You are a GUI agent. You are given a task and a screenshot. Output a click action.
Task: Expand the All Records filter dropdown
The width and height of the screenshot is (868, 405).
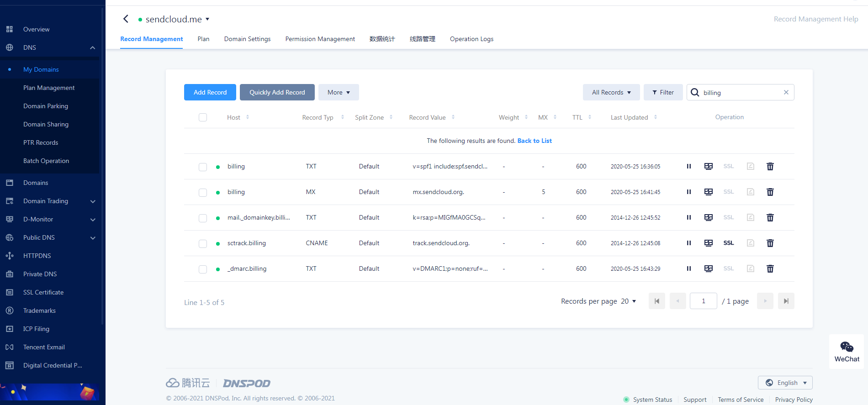pyautogui.click(x=611, y=92)
